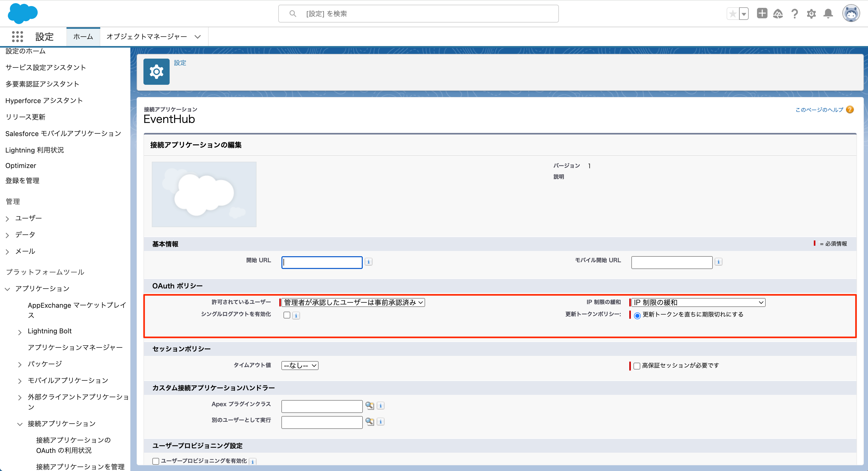Expand the パッケージ tree item
This screenshot has width=868, height=471.
pyautogui.click(x=20, y=365)
